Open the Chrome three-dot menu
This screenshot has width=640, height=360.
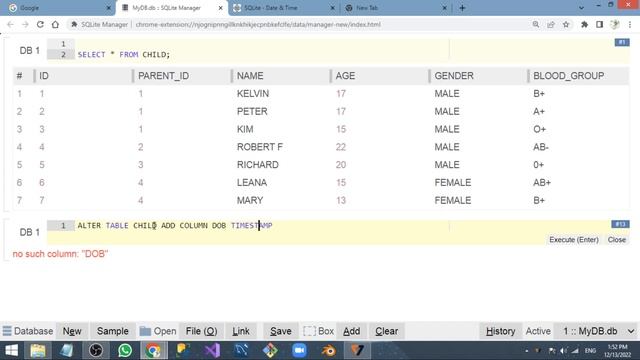[630, 24]
